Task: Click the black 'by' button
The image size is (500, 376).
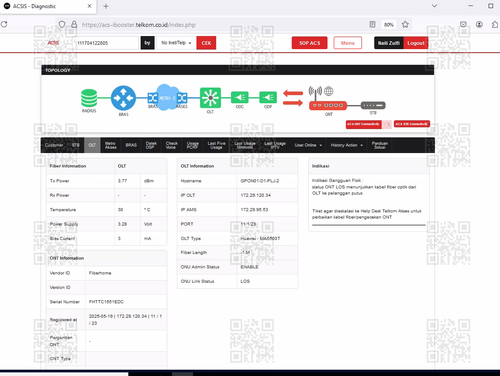Action: pos(147,43)
